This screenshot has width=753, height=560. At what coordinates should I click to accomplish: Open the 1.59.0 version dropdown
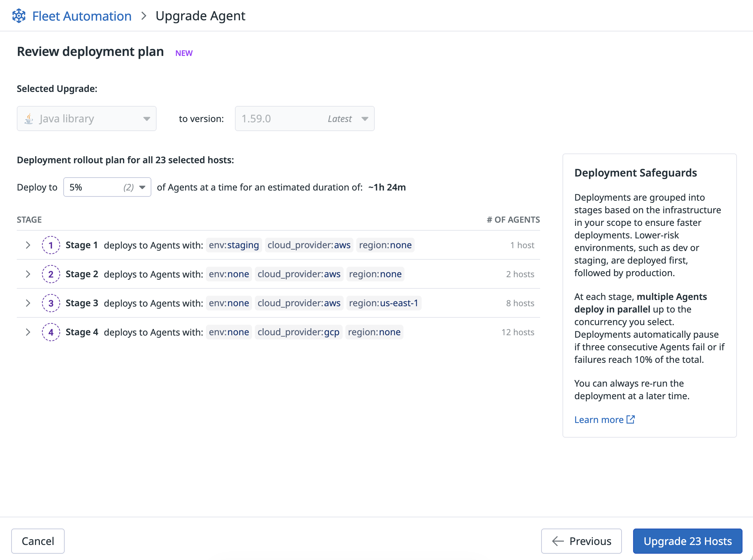pos(304,119)
